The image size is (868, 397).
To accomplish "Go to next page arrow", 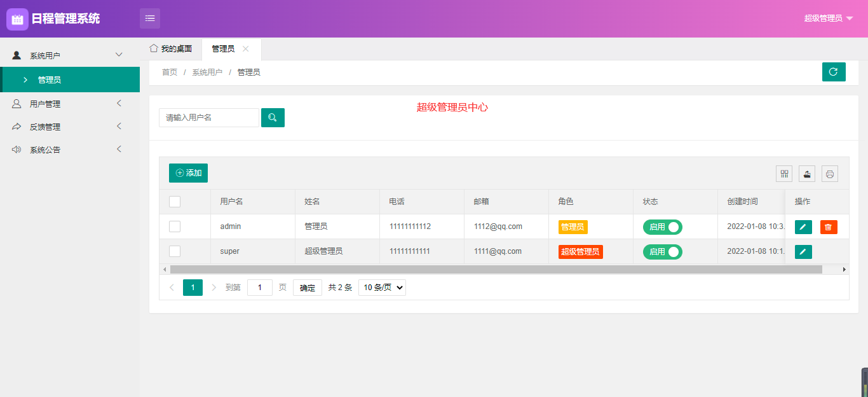I will tap(214, 288).
